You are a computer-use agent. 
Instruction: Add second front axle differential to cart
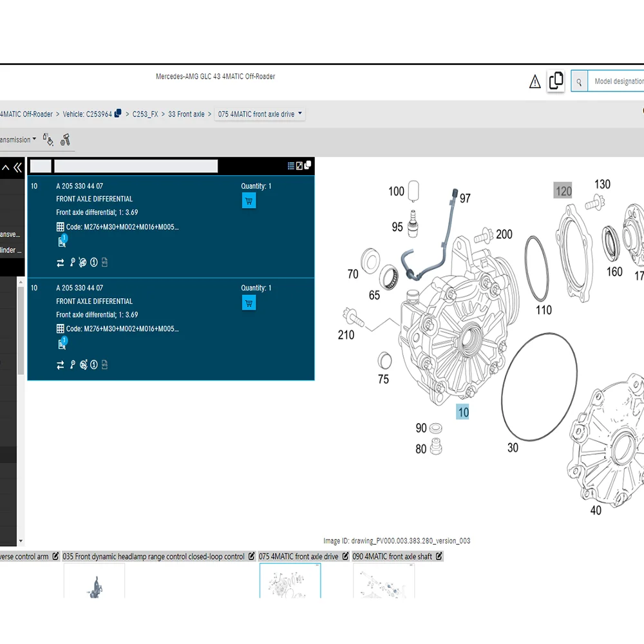point(249,303)
